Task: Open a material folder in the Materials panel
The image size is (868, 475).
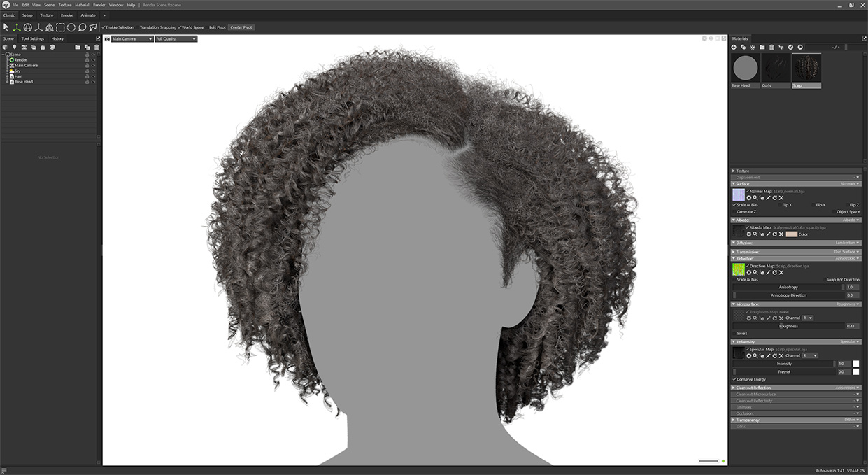Action: click(762, 47)
